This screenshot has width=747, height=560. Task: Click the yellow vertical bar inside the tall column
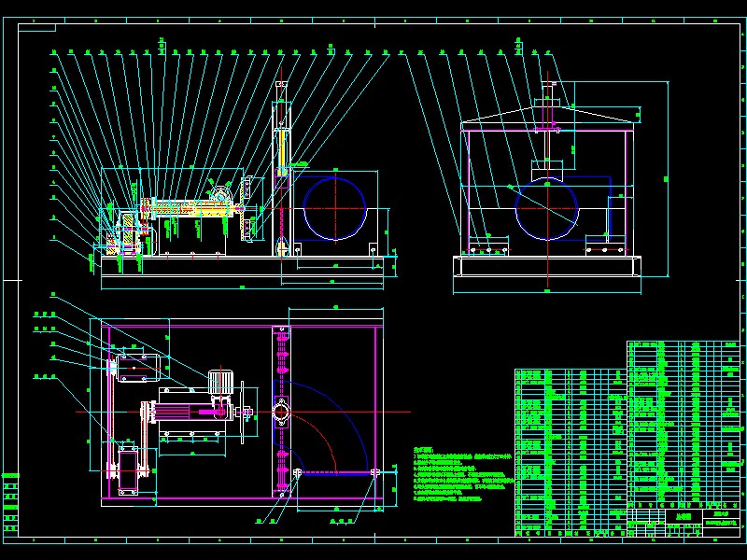coord(282,152)
